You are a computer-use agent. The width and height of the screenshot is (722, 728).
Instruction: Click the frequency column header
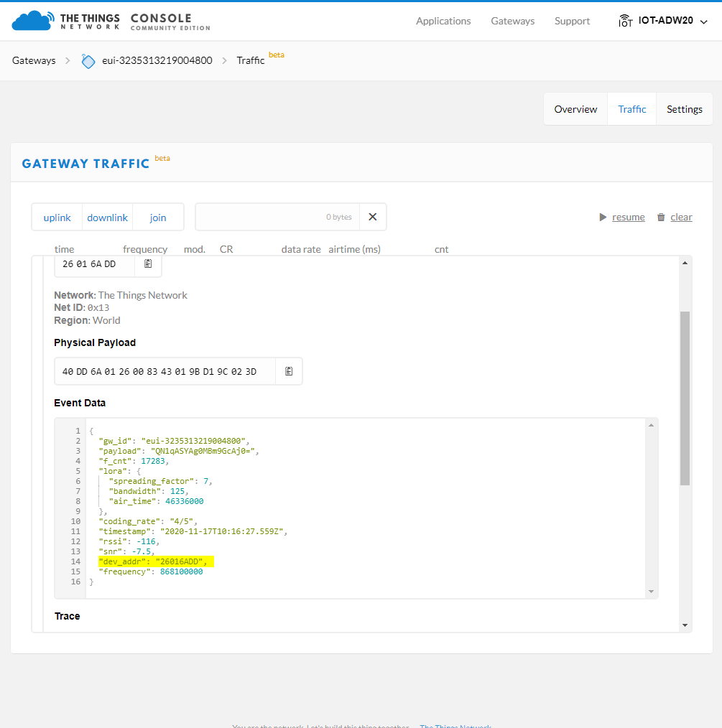(x=145, y=249)
